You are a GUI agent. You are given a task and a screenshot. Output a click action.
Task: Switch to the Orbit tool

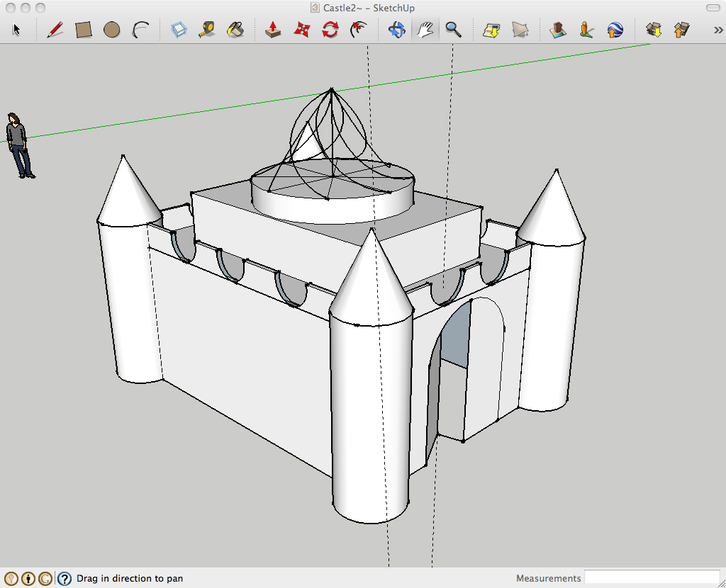[396, 30]
